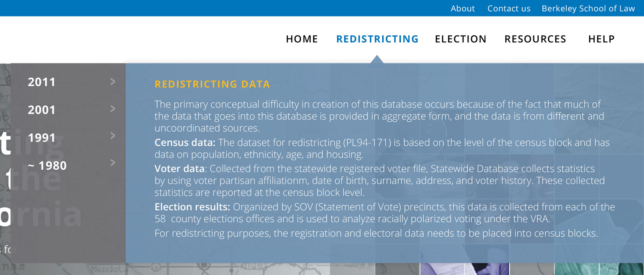Open the ELECTION navigation menu
Image resolution: width=644 pixels, height=275 pixels.
pos(460,39)
